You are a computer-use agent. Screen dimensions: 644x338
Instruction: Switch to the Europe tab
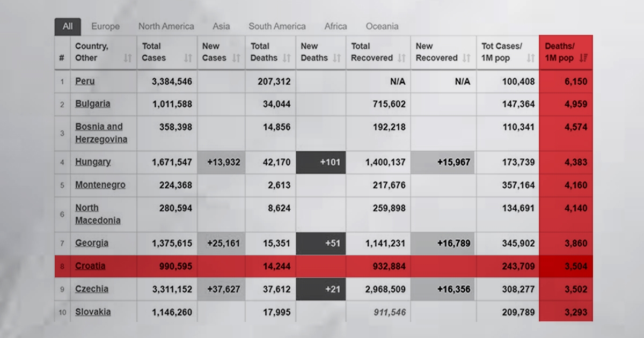point(105,26)
